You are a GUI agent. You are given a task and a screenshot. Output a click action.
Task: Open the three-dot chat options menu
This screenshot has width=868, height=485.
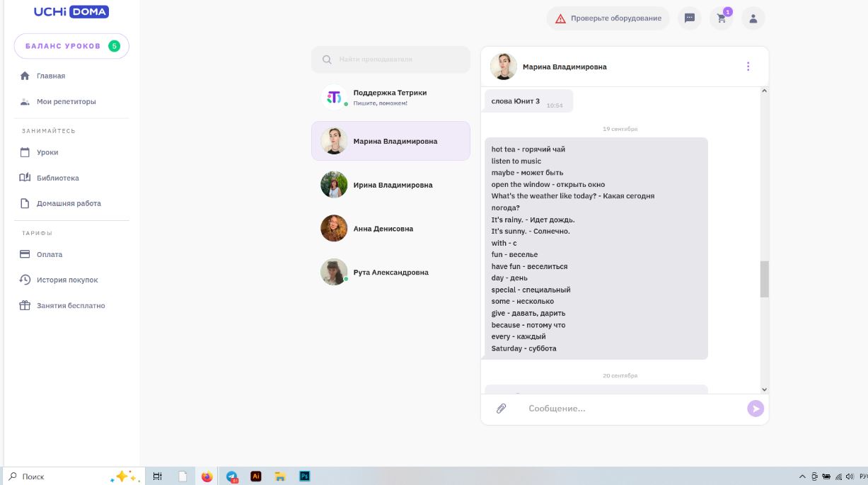click(748, 67)
